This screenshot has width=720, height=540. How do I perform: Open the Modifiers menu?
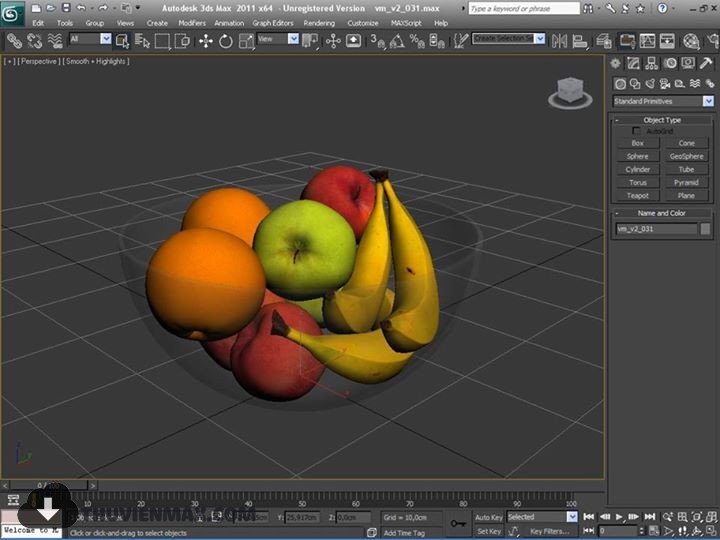pyautogui.click(x=191, y=22)
